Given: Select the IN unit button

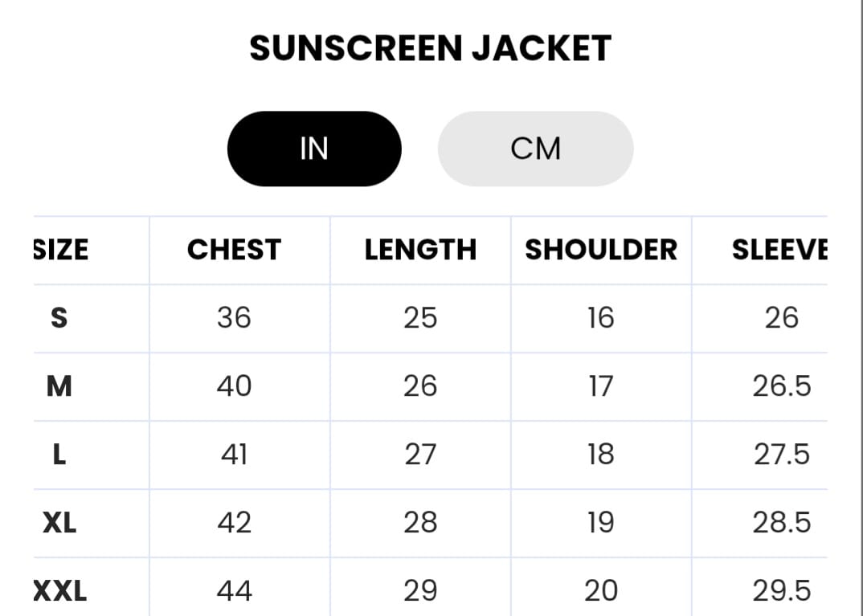Looking at the screenshot, I should click(314, 149).
